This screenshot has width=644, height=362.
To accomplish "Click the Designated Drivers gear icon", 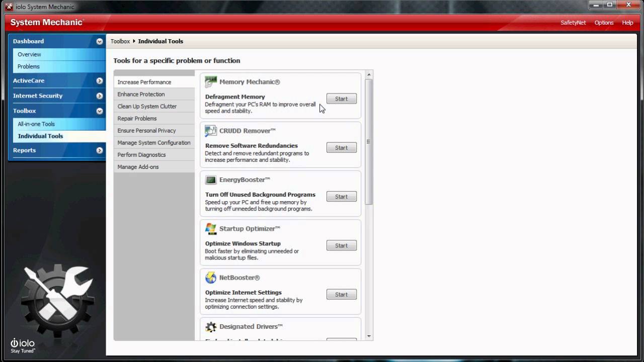I will click(211, 326).
